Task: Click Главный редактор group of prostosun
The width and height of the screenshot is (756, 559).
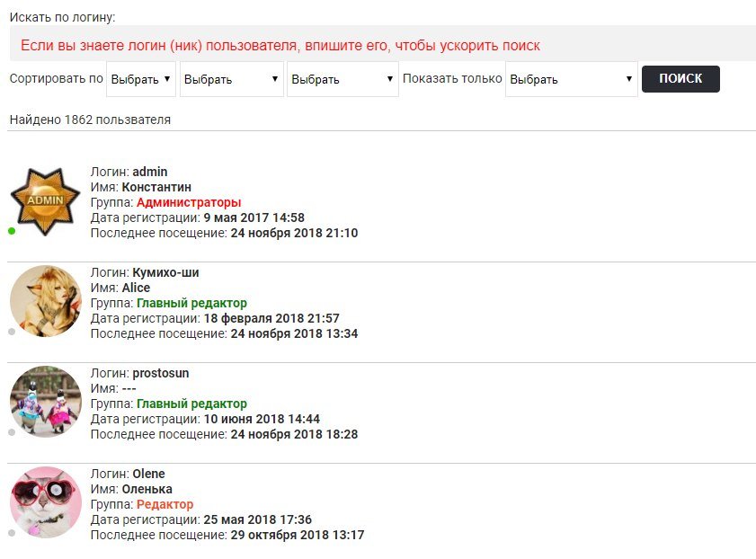Action: click(191, 404)
